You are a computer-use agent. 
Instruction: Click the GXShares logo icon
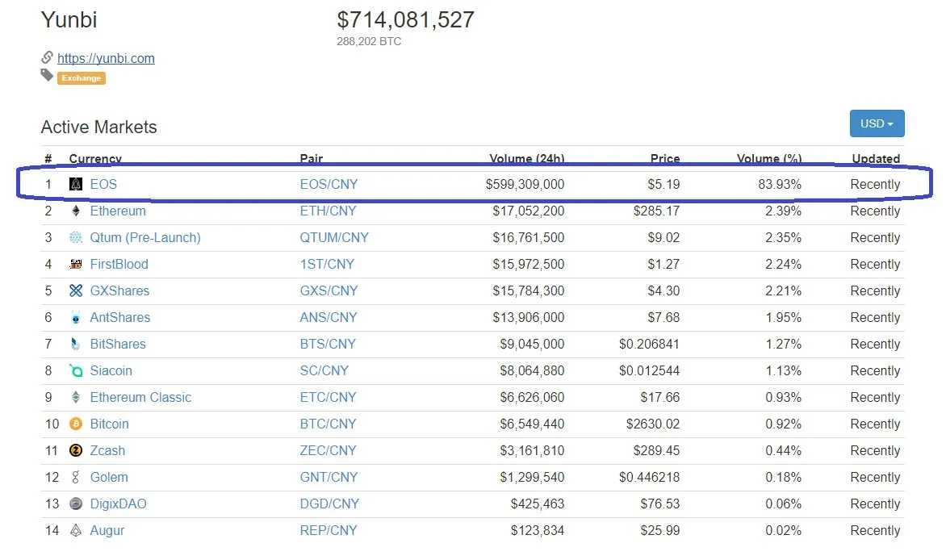[75, 290]
